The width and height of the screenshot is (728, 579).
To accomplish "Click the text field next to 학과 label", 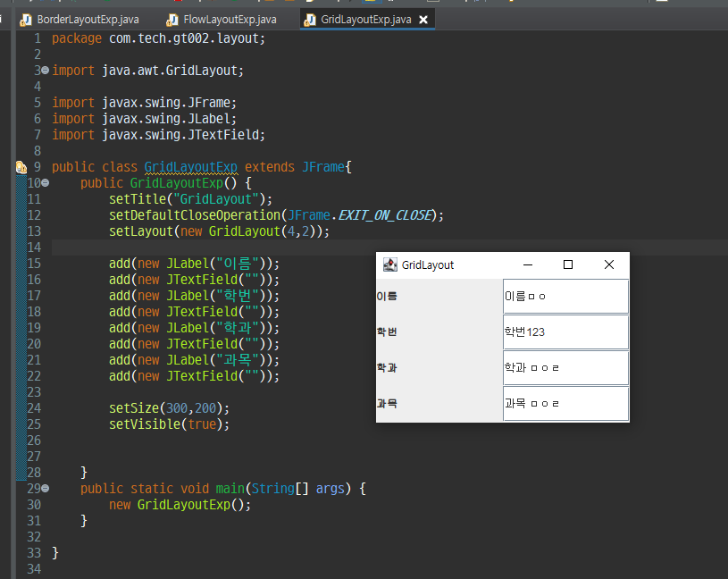I will 565,368.
